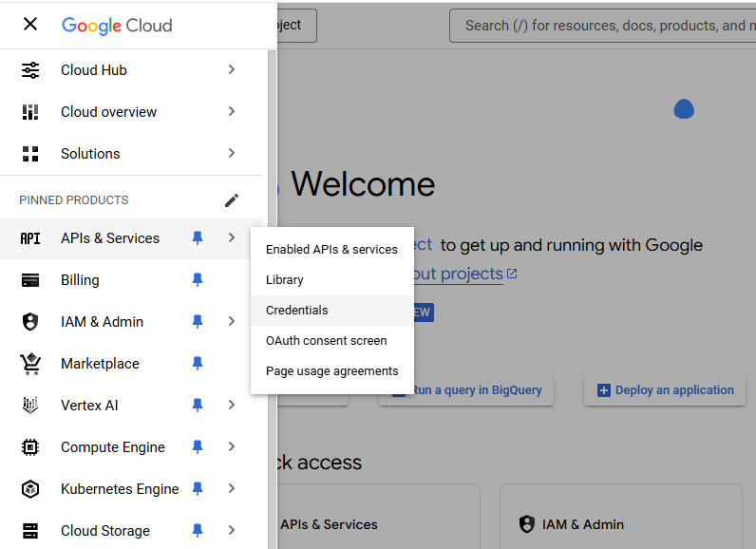The image size is (756, 549).
Task: Click the project selector button in header
Action: [x=296, y=26]
